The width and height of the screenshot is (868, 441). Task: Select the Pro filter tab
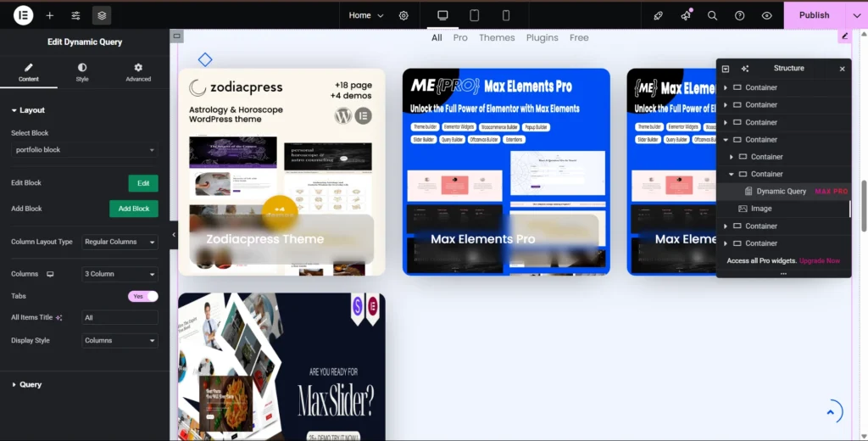tap(460, 37)
